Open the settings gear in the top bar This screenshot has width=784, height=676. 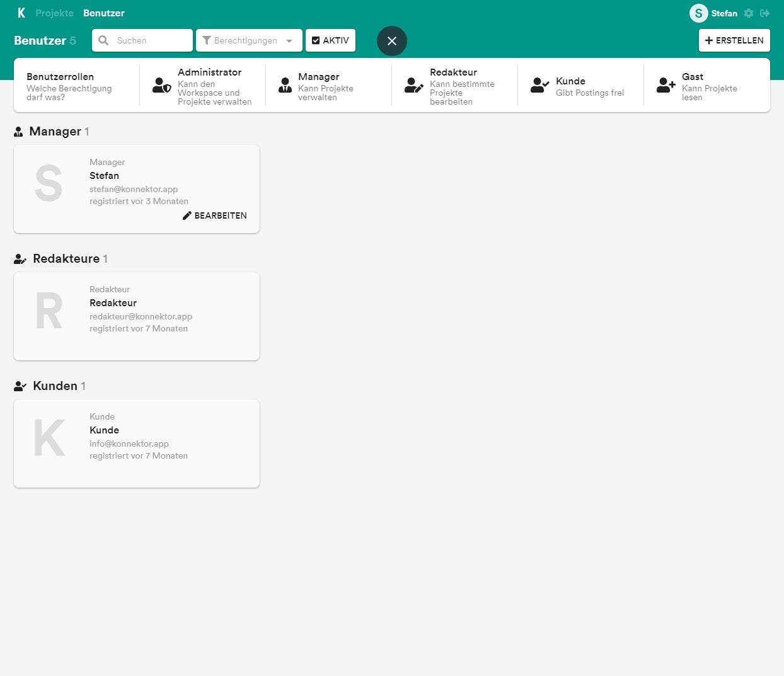point(749,13)
